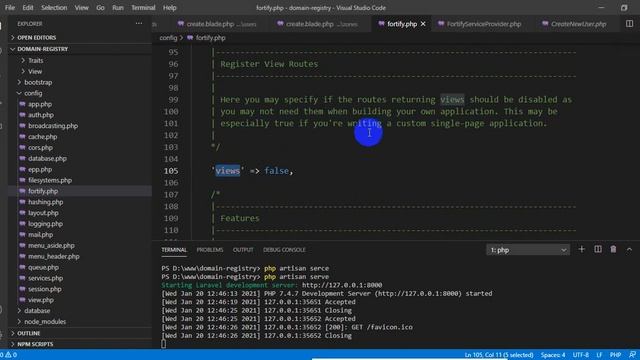Click LF end-of-line status entry

[x=599, y=355]
